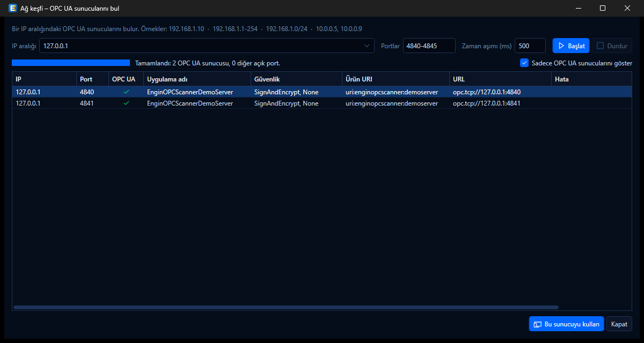Click the Portlar input field

429,46
